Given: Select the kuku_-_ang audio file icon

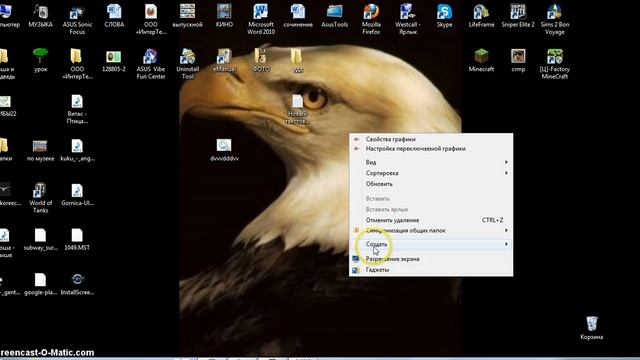Looking at the screenshot, I should tap(77, 150).
